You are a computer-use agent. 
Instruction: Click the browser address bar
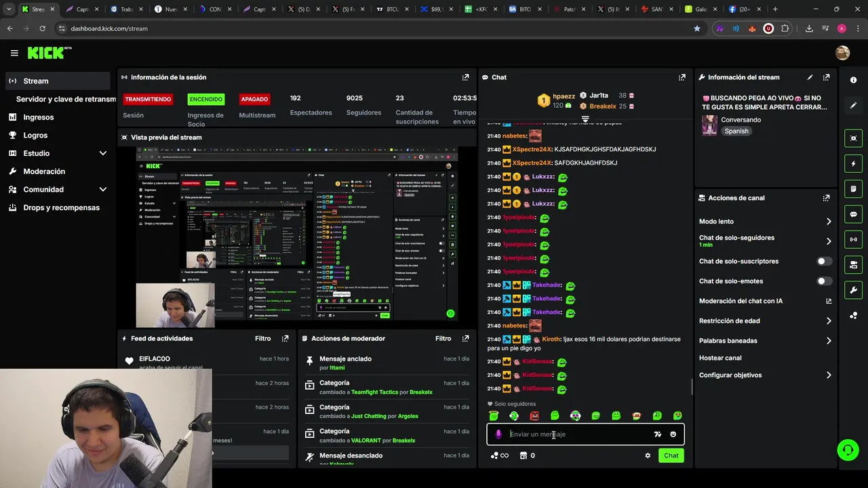click(380, 28)
